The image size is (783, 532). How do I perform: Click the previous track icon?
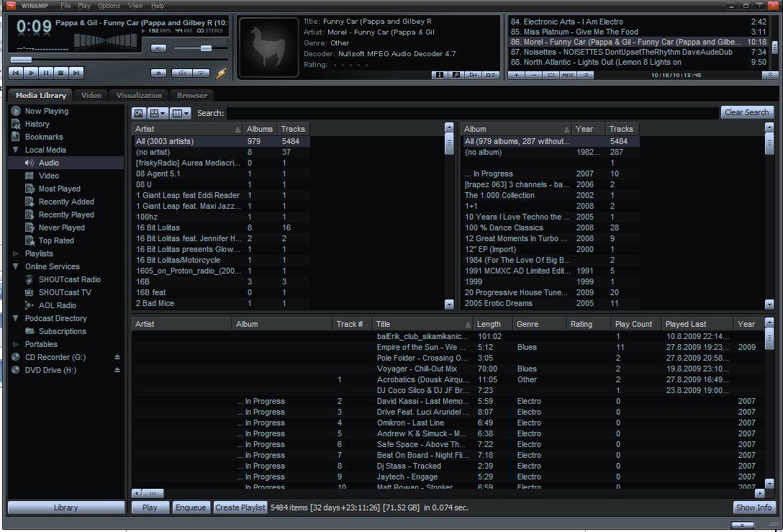(15, 72)
